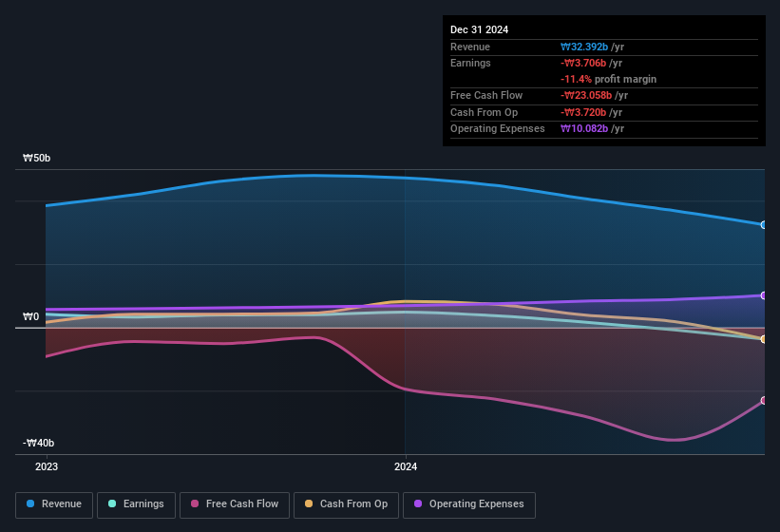780x532 pixels.
Task: Click the -₩3.706b earnings value
Action: pos(583,63)
